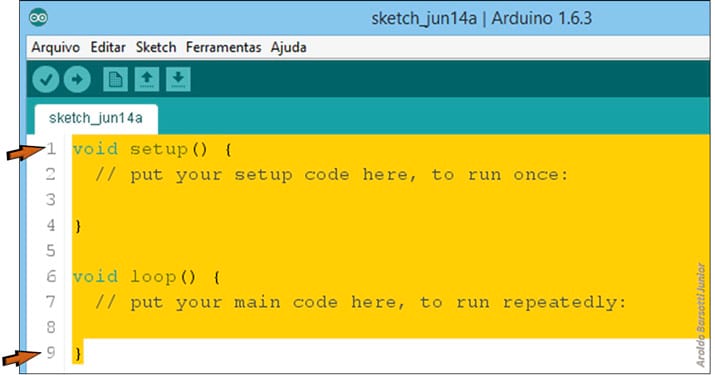The image size is (715, 375).
Task: Click the Upload arrow button
Action: coord(77,79)
